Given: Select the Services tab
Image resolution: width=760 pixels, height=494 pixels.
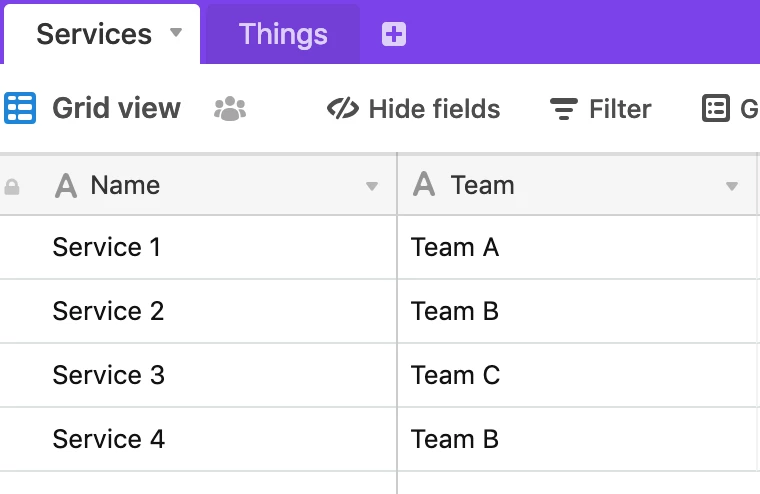Looking at the screenshot, I should point(102,34).
